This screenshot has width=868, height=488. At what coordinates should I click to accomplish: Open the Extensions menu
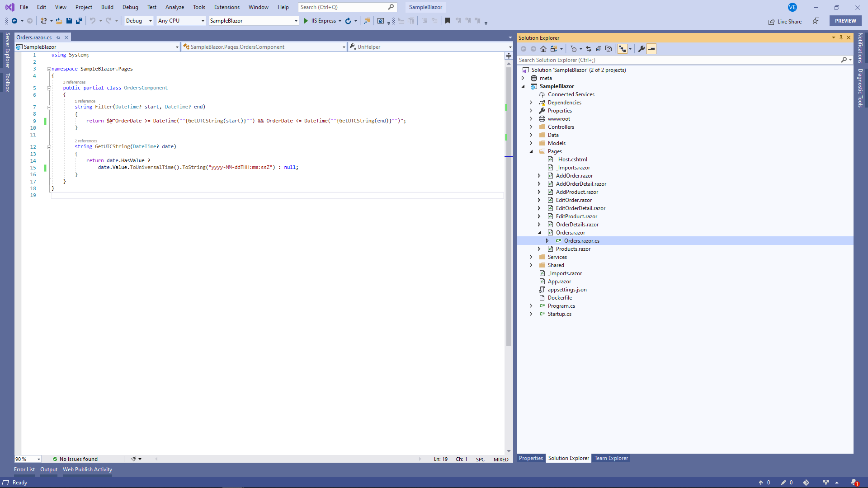(x=227, y=7)
